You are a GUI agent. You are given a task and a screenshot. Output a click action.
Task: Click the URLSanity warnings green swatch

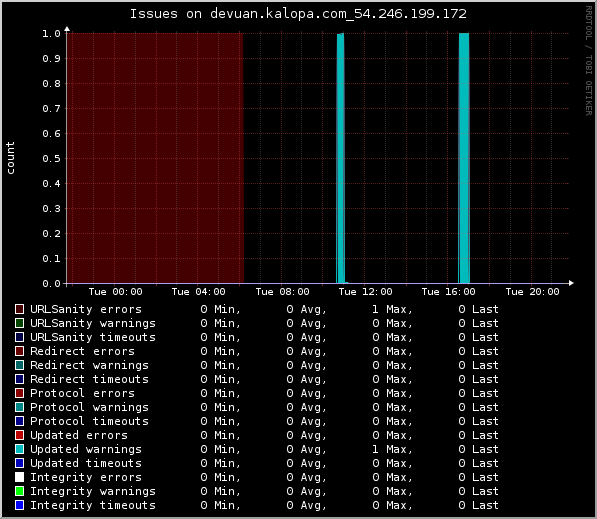tap(19, 323)
